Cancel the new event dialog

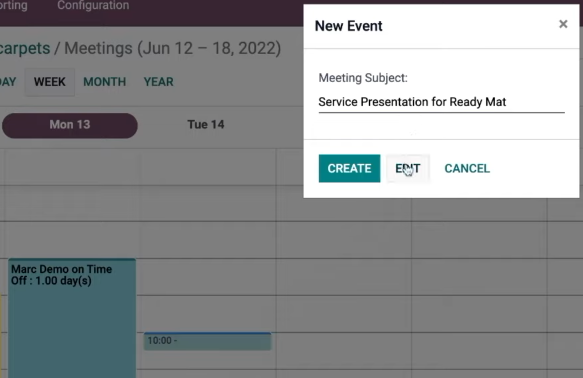coord(467,168)
